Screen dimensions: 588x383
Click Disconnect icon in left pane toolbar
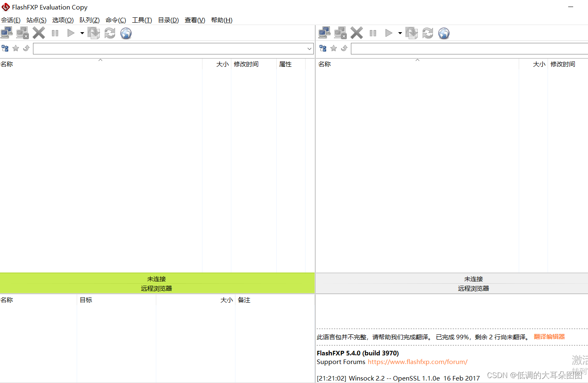(x=23, y=33)
